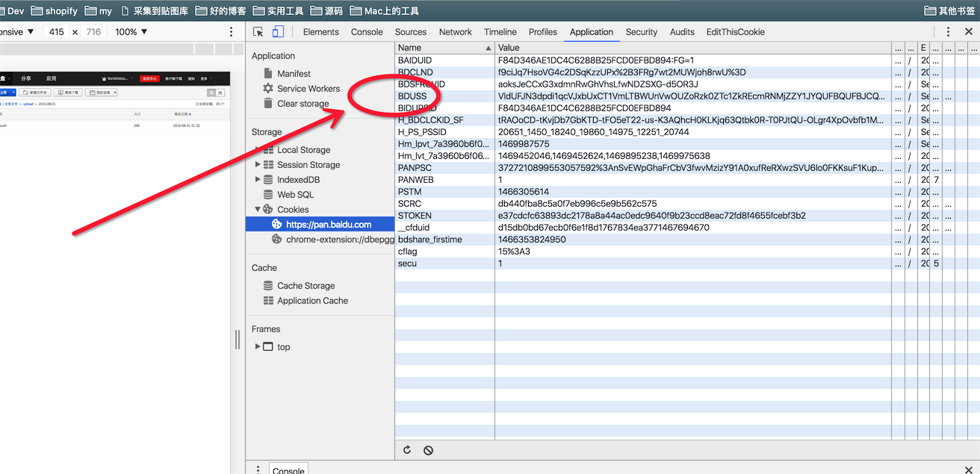Click the viewport height field showing 716
Viewport: 980px width, 474px height.
tap(93, 32)
